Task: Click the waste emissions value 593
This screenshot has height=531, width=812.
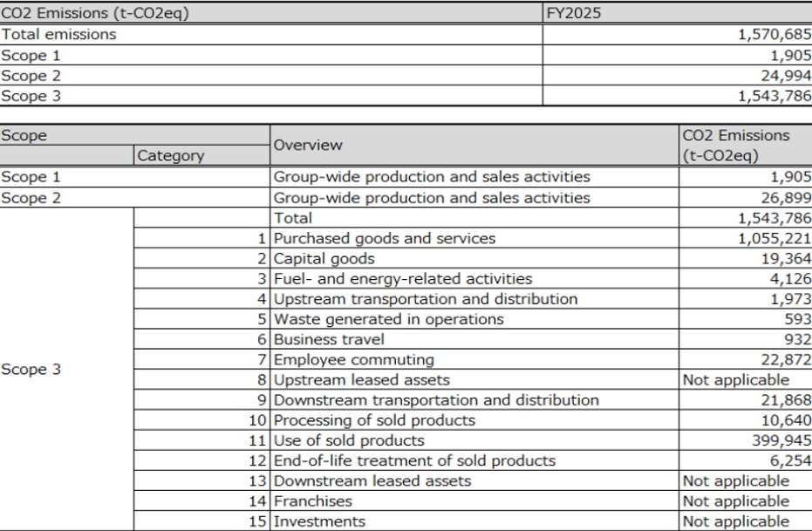Action: pos(746,319)
